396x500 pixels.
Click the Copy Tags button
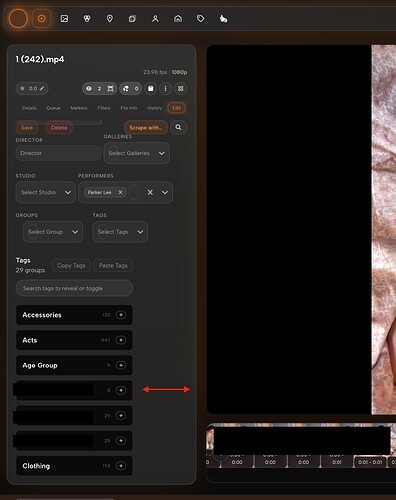click(x=71, y=265)
